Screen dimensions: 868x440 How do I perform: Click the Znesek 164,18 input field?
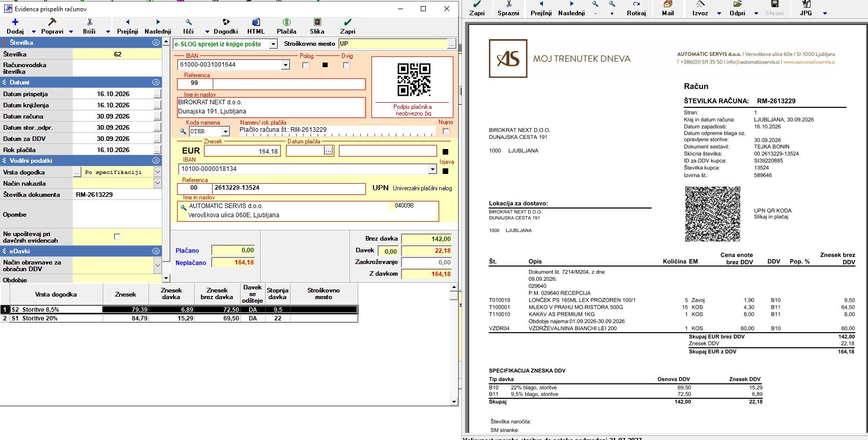point(242,151)
